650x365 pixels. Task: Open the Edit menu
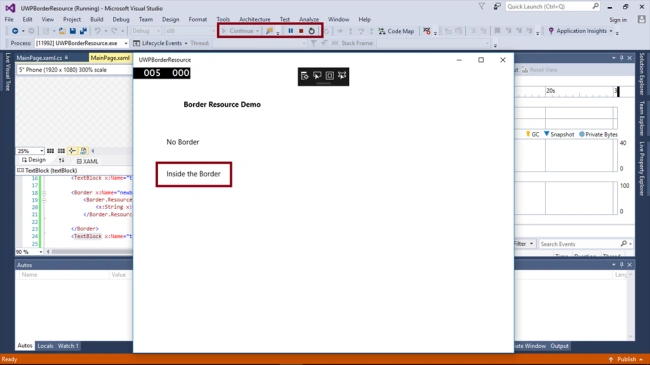[x=27, y=19]
